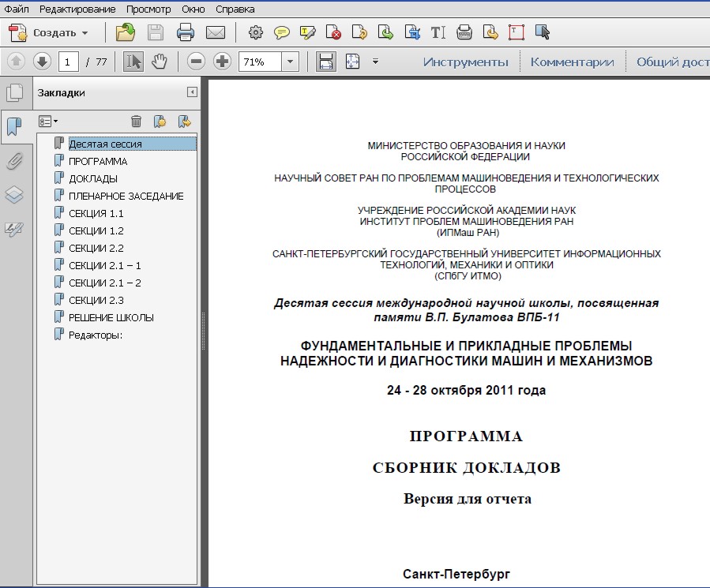Viewport: 710px width, 588px height.
Task: Open the Справка menu
Action: point(235,9)
